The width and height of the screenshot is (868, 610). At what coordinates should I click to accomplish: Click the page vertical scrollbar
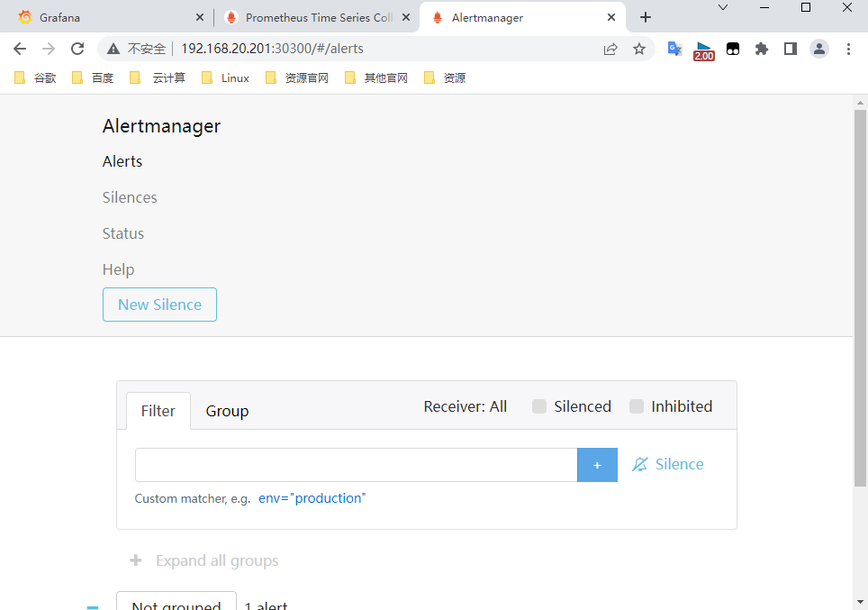[x=860, y=297]
